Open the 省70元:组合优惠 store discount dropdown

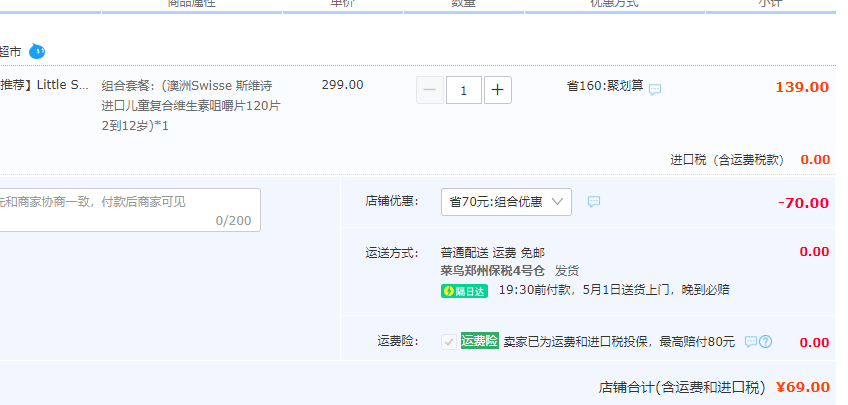[506, 202]
